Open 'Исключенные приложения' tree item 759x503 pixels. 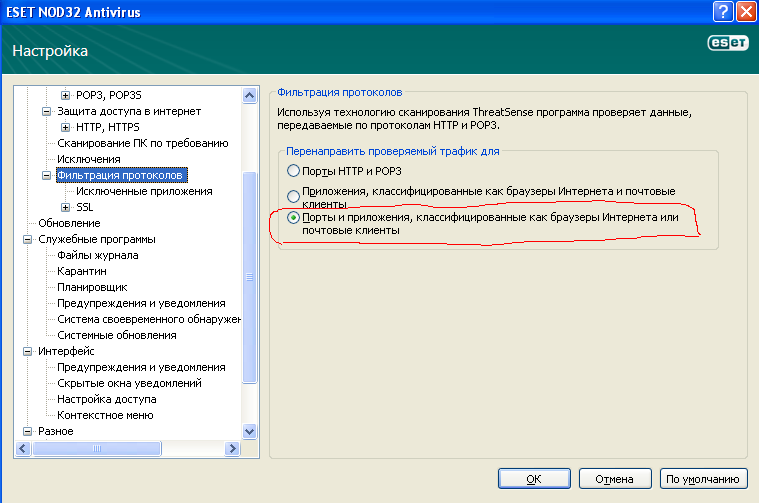pyautogui.click(x=144, y=191)
